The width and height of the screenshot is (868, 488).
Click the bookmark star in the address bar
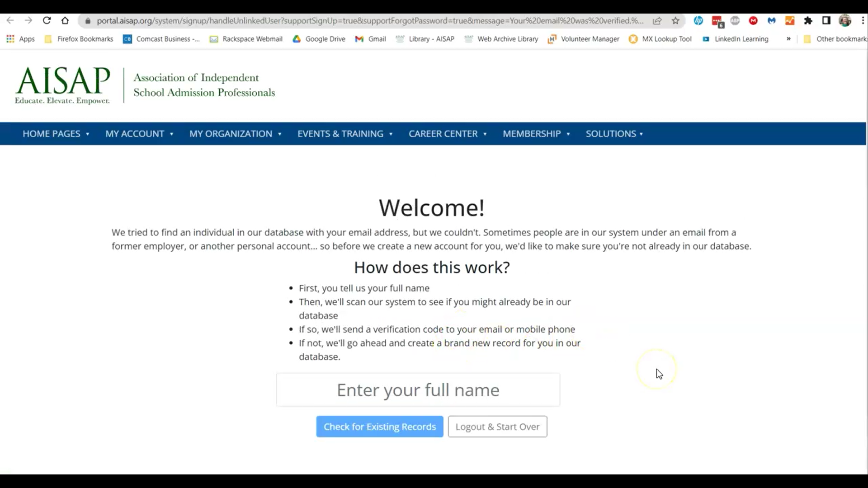point(676,21)
